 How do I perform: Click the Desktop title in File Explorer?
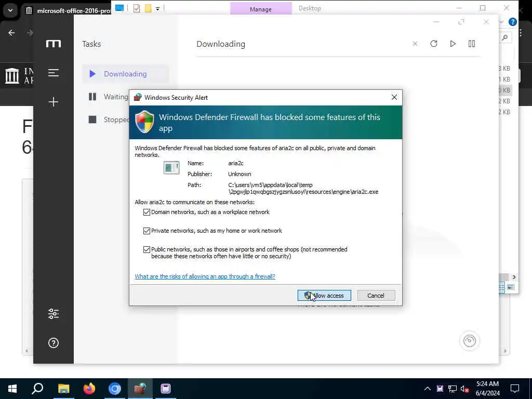(x=310, y=8)
